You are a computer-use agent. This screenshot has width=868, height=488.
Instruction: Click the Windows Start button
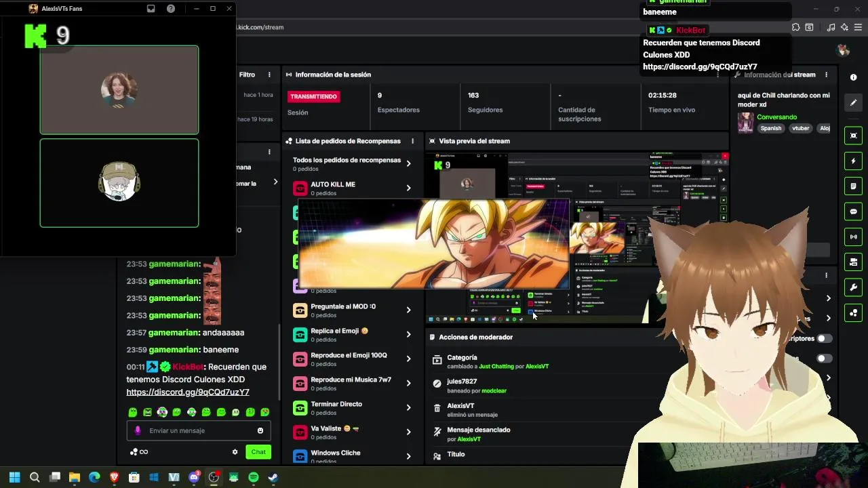15,477
